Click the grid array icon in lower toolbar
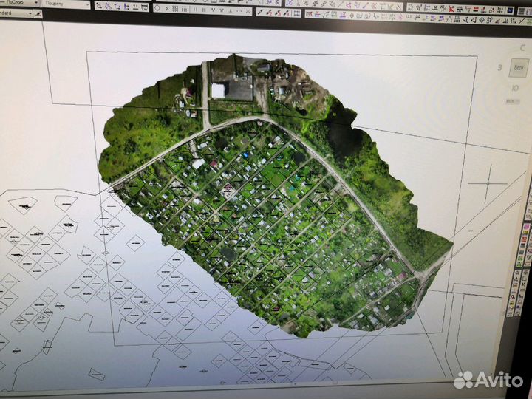532x399 pixels. click(x=457, y=19)
